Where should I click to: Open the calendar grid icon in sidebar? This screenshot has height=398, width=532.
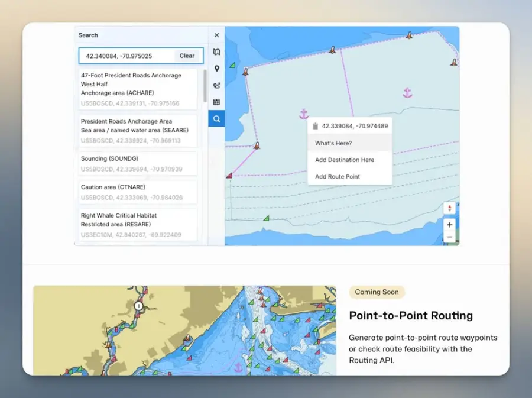pyautogui.click(x=216, y=102)
